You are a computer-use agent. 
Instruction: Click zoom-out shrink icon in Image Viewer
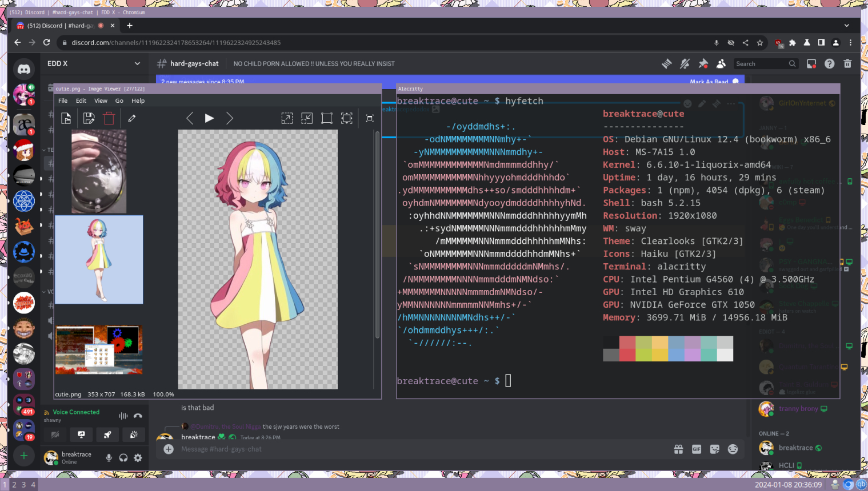point(307,118)
